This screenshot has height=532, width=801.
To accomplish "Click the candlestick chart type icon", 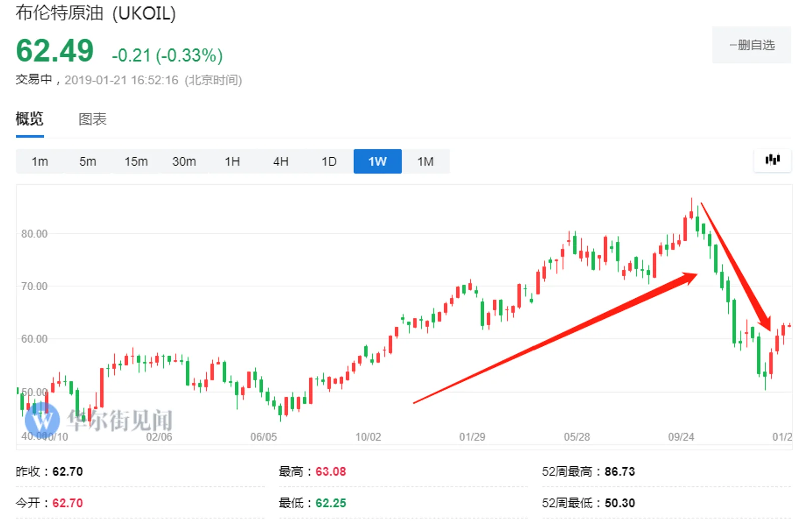I will 772,160.
